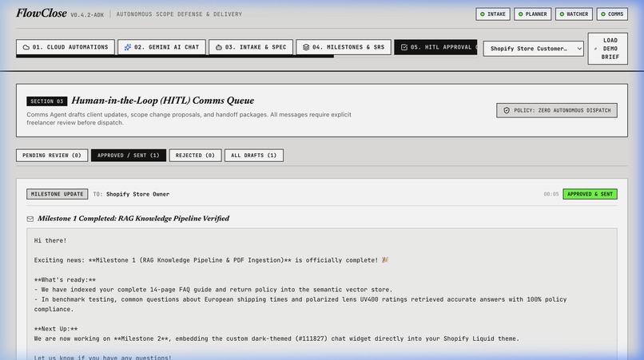
Task: Click the 'Hi there!' line in message body
Action: 50,240
